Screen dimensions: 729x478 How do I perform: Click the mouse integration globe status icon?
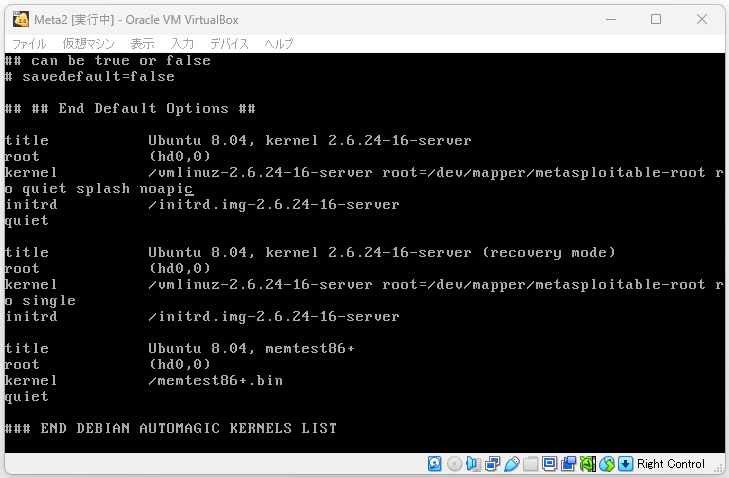607,464
